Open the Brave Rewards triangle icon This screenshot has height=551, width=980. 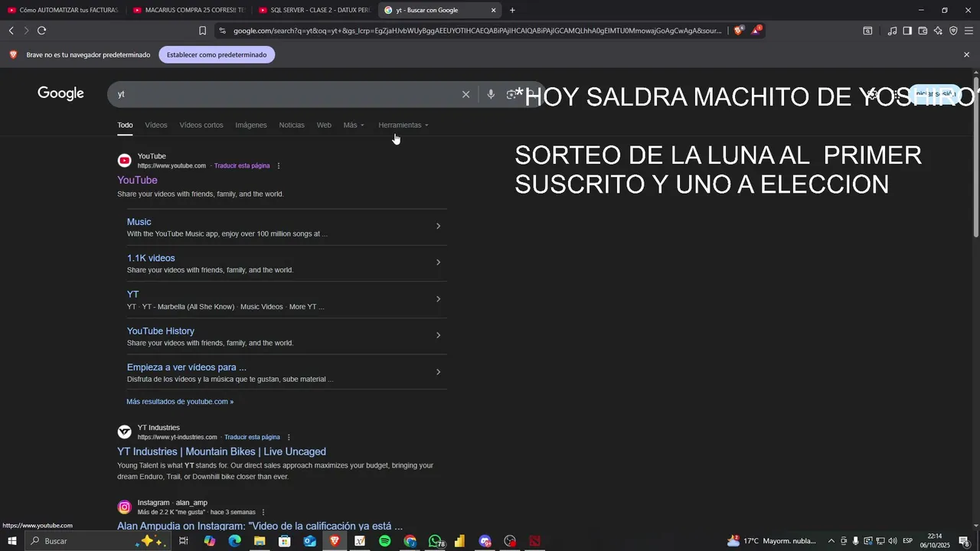coord(756,31)
